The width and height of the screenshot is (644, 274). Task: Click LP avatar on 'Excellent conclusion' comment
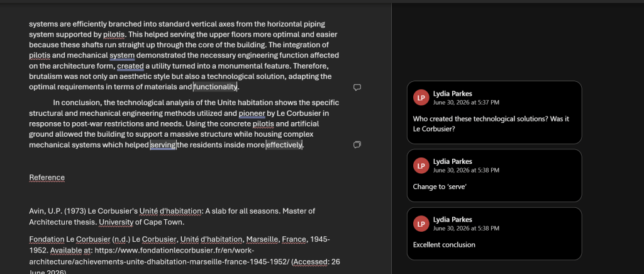point(421,224)
